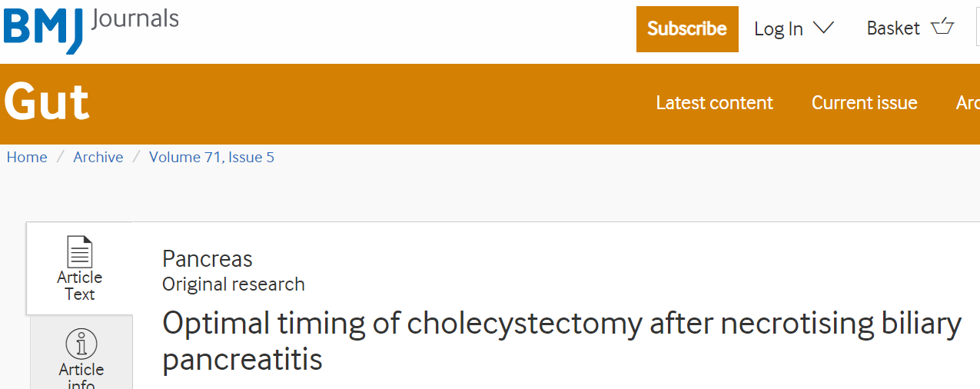This screenshot has height=389, width=980.
Task: Click the Subscribe button
Action: tap(687, 29)
